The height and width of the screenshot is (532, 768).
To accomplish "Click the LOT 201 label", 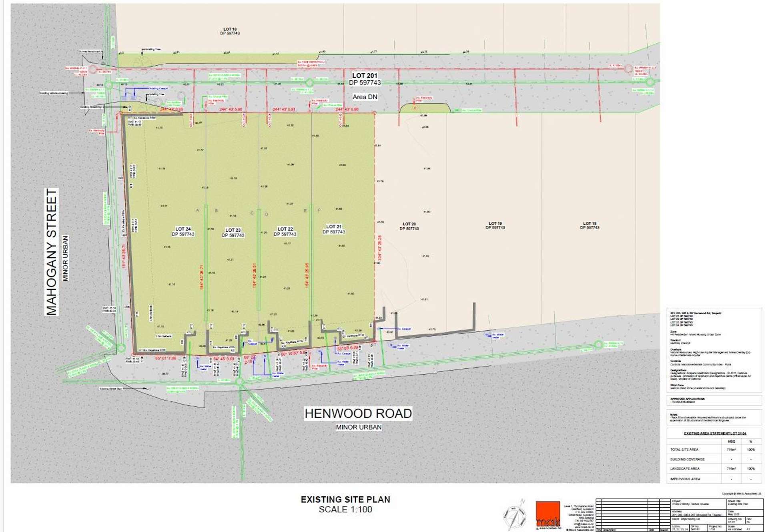I will 365,79.
